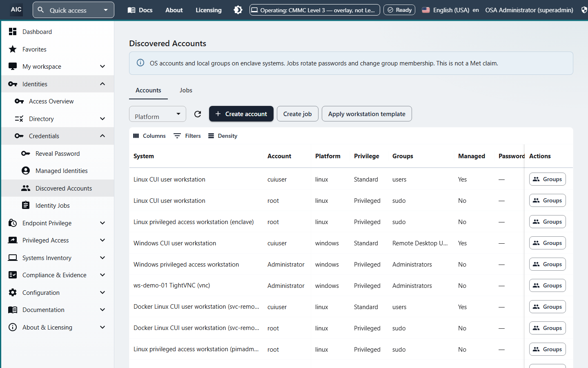Switch to the Accounts tab
This screenshot has height=368, width=588.
[148, 90]
